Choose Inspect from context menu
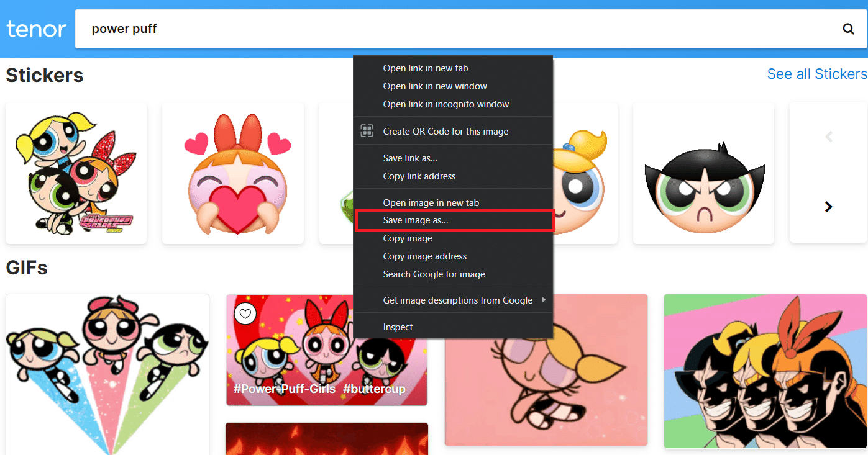 [x=453, y=327]
